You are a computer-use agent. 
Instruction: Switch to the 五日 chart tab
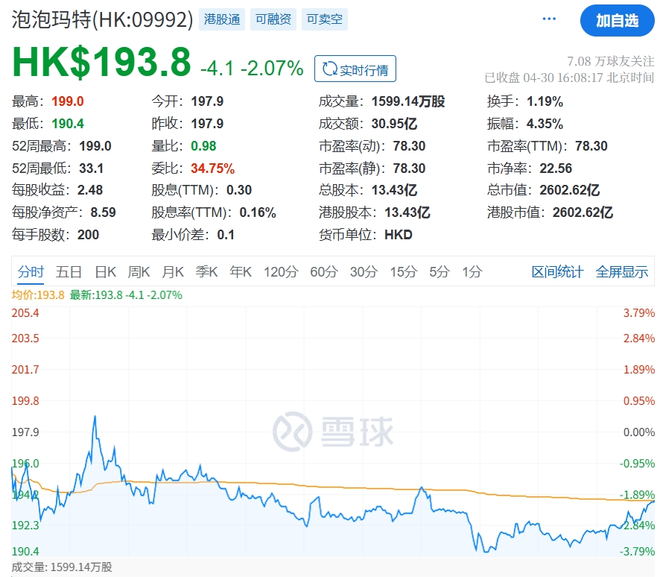pos(69,271)
